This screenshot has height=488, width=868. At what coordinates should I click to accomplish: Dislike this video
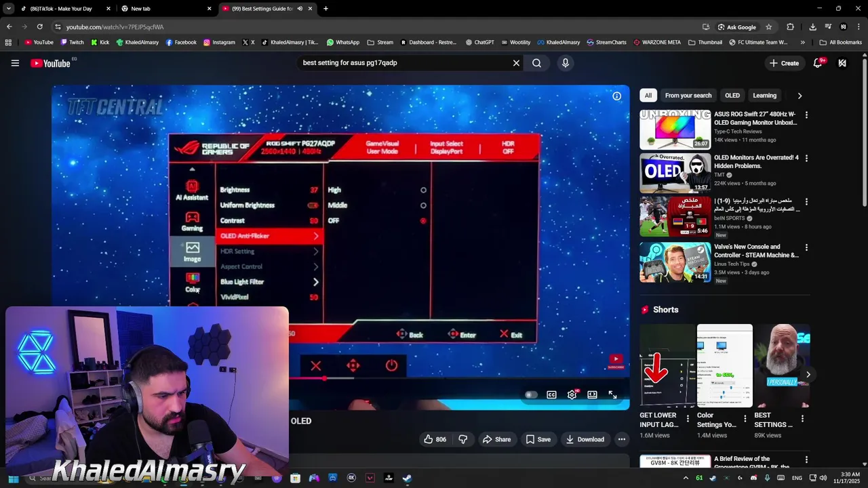coord(462,439)
